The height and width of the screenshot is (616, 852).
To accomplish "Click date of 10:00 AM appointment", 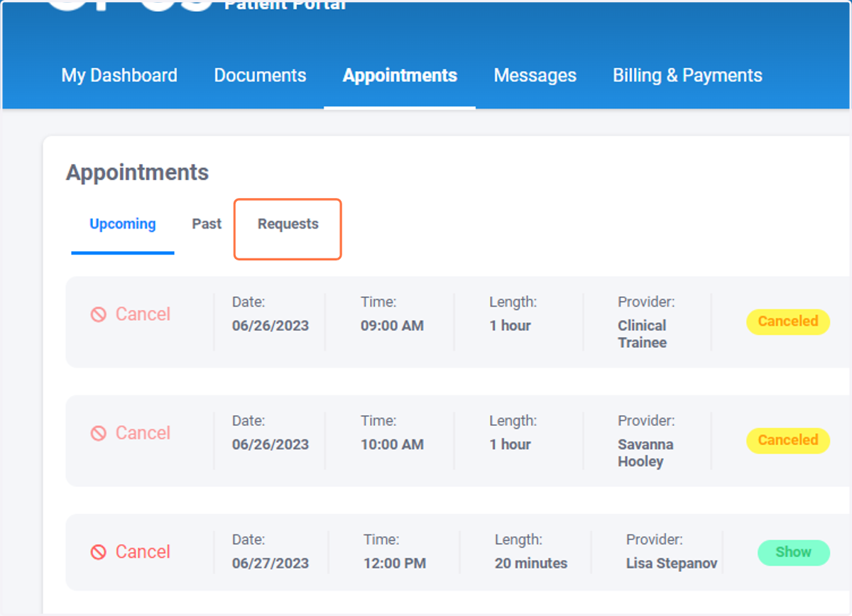I will 271,444.
